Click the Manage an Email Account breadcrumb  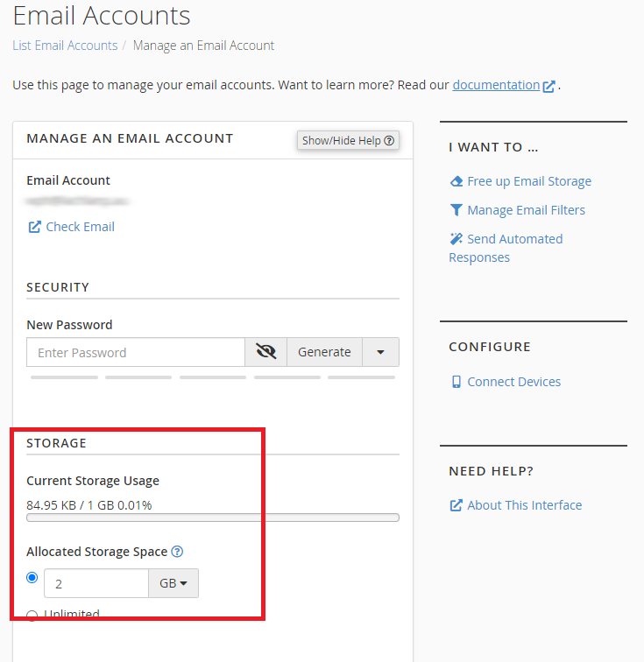[x=203, y=46]
